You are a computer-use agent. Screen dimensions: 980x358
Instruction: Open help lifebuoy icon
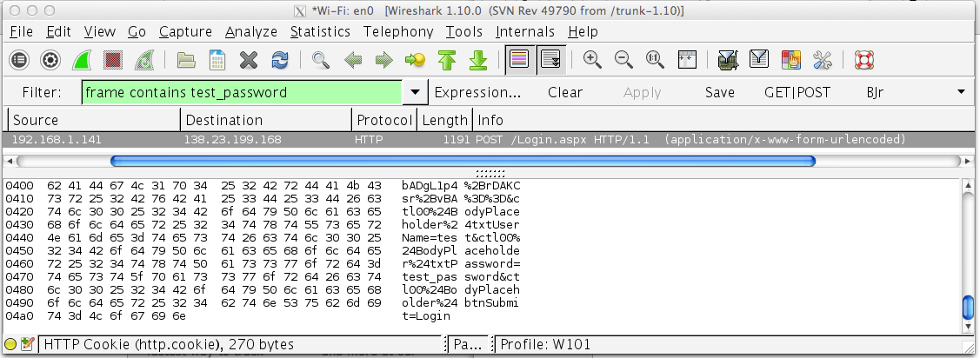click(863, 60)
